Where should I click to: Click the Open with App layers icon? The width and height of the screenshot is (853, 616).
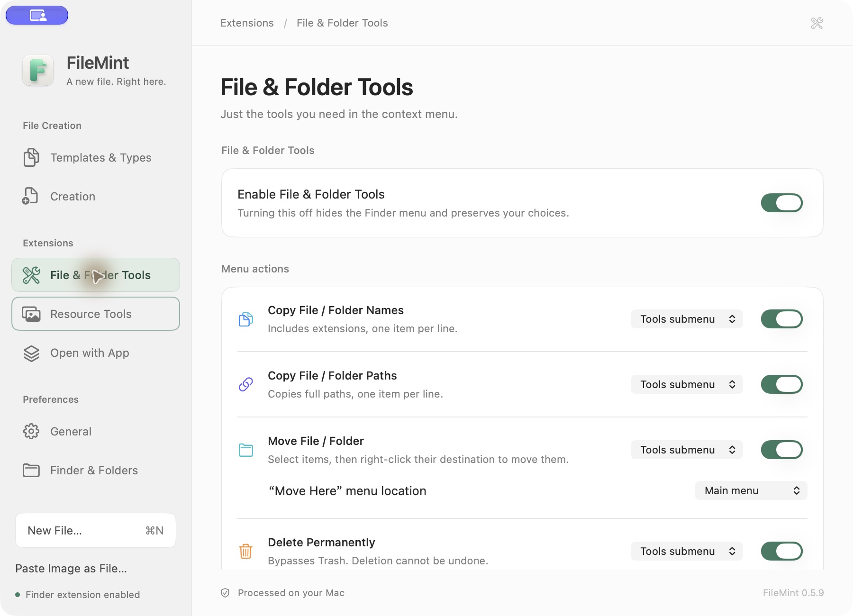[31, 353]
